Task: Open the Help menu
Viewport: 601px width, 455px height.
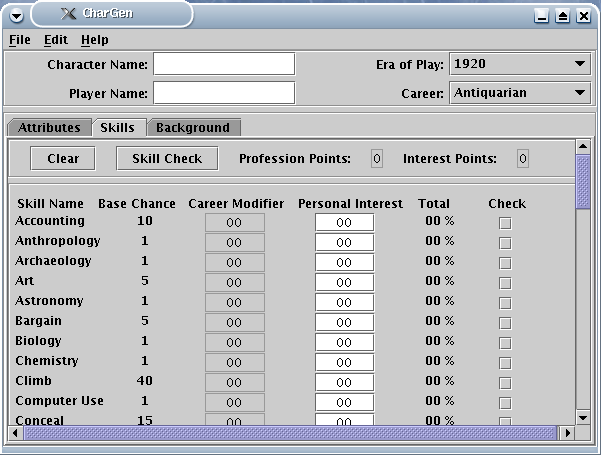Action: tap(95, 40)
